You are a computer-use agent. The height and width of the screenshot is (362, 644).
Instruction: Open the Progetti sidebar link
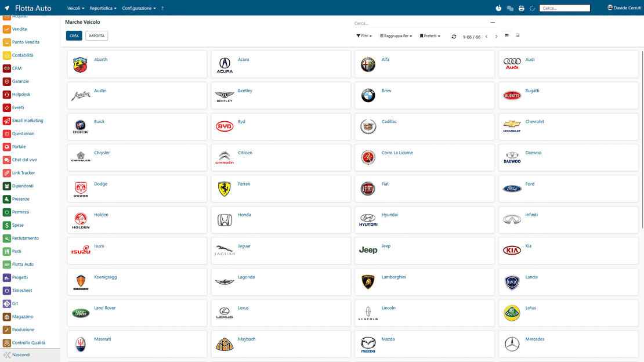20,278
